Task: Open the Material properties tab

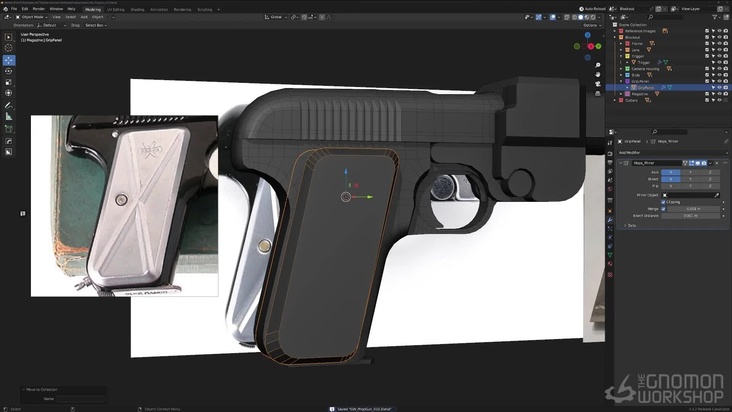Action: click(610, 264)
